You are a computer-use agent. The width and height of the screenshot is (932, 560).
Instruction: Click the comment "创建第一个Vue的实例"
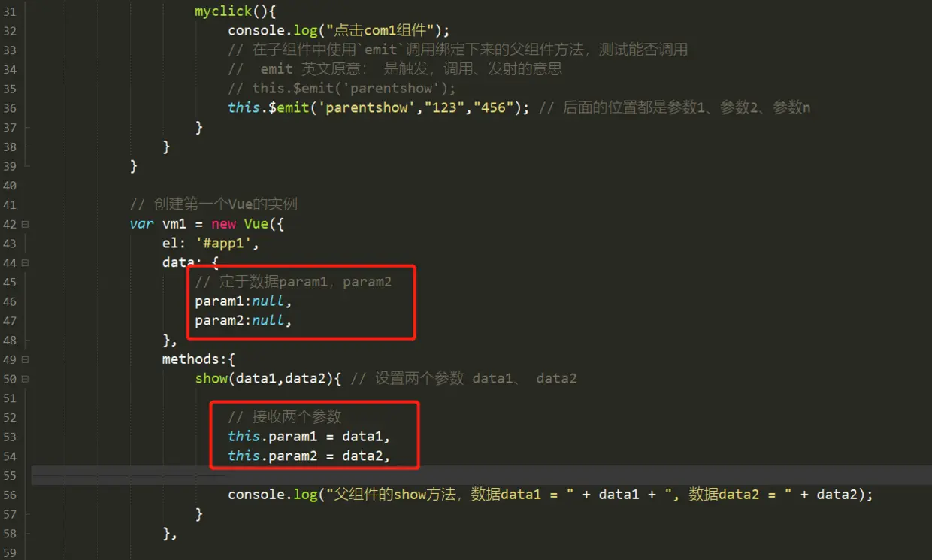click(x=213, y=204)
